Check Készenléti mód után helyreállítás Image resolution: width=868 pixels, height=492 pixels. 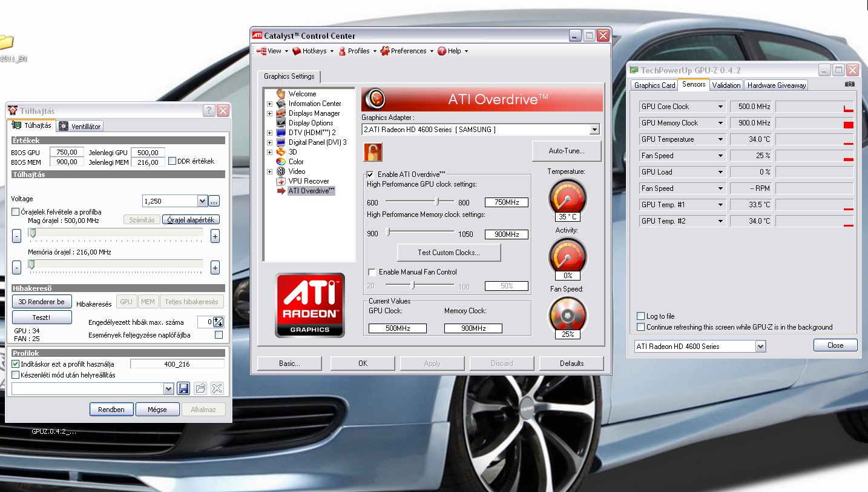[16, 375]
